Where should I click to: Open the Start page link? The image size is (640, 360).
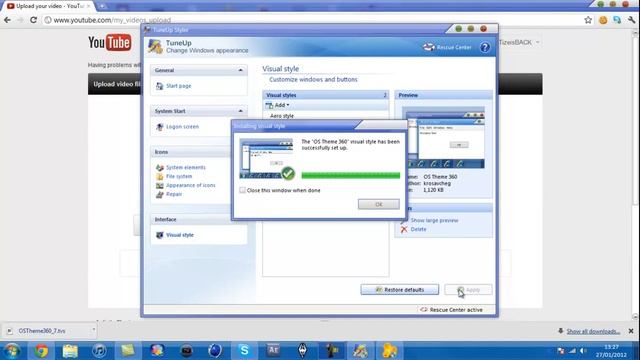[178, 86]
